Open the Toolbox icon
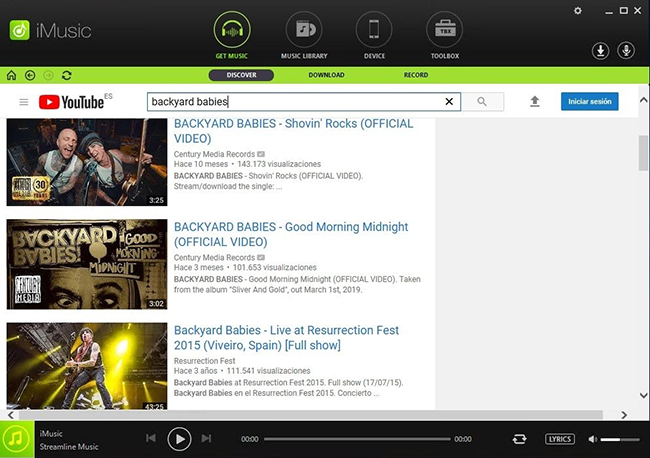 click(444, 30)
